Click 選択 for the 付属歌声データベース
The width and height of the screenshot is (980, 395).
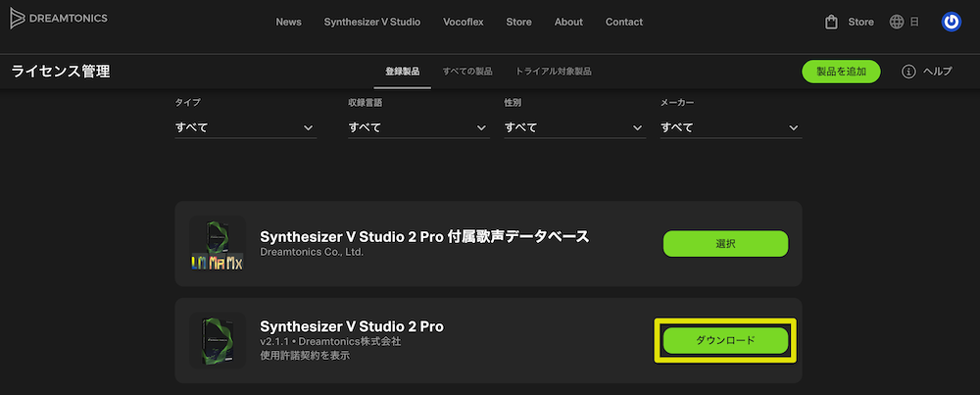pyautogui.click(x=725, y=244)
